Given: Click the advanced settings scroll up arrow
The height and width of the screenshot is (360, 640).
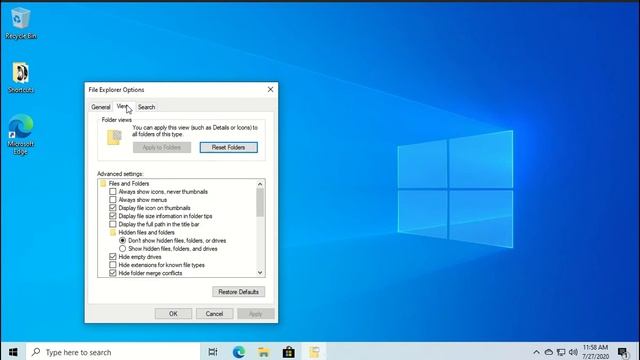Looking at the screenshot, I should tap(260, 184).
